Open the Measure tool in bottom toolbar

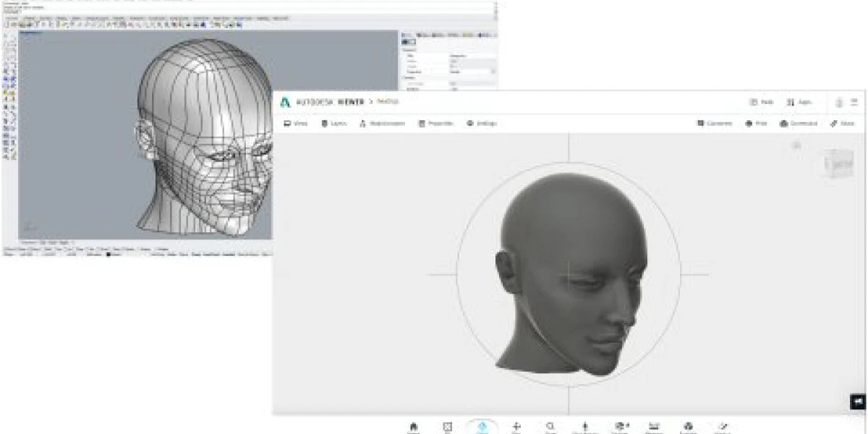(x=654, y=427)
